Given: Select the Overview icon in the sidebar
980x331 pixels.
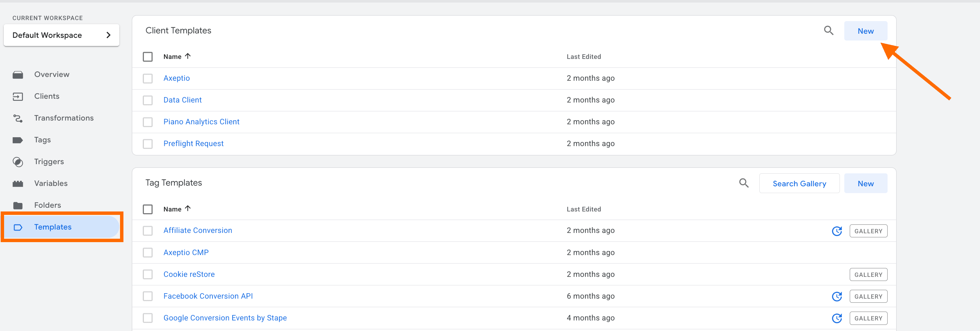Looking at the screenshot, I should (18, 74).
